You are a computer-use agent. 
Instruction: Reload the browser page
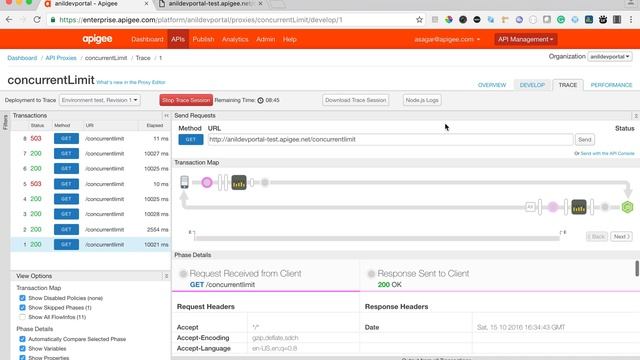(37, 20)
